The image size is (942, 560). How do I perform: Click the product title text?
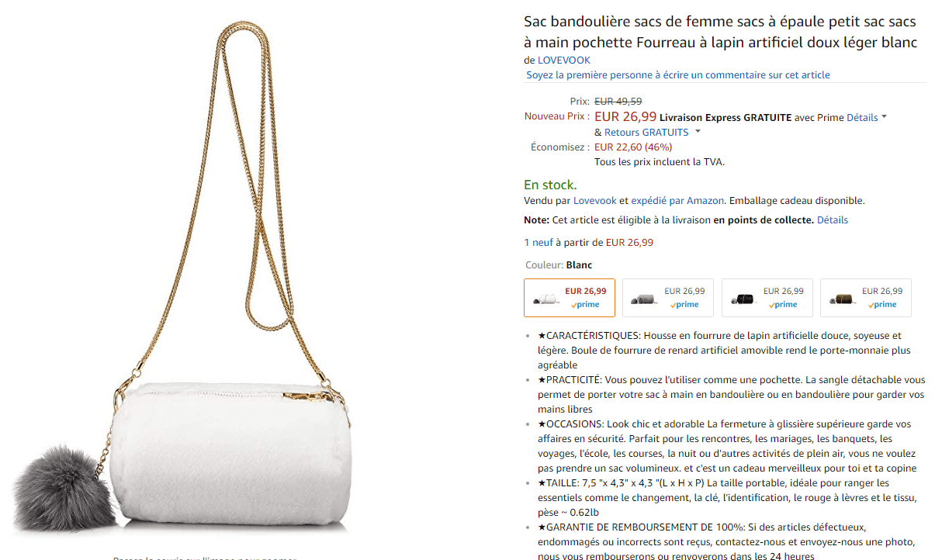click(721, 32)
